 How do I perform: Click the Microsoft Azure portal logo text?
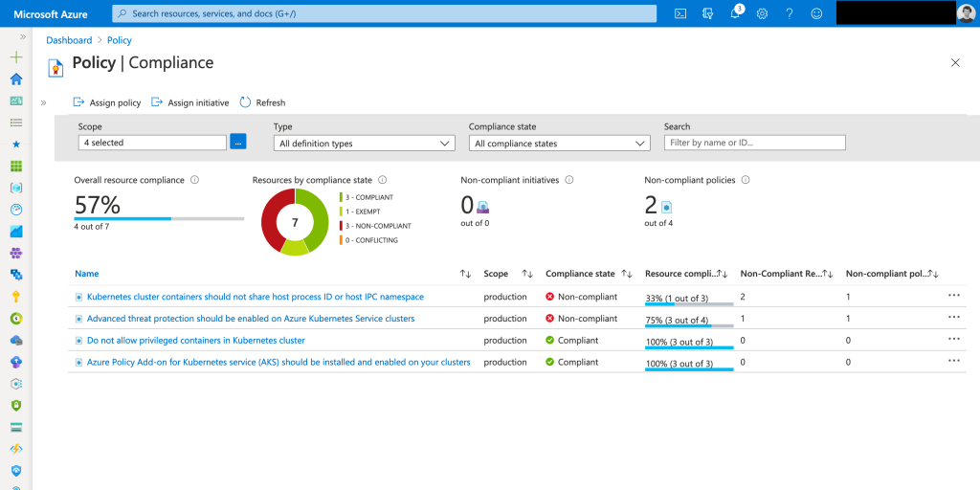(51, 13)
